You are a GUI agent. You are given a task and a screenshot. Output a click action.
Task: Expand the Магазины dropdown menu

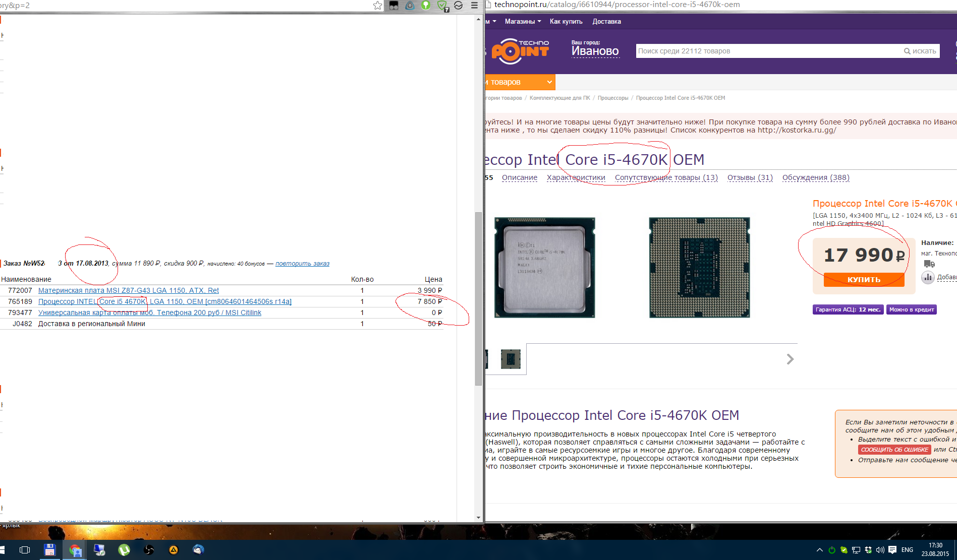tap(523, 22)
